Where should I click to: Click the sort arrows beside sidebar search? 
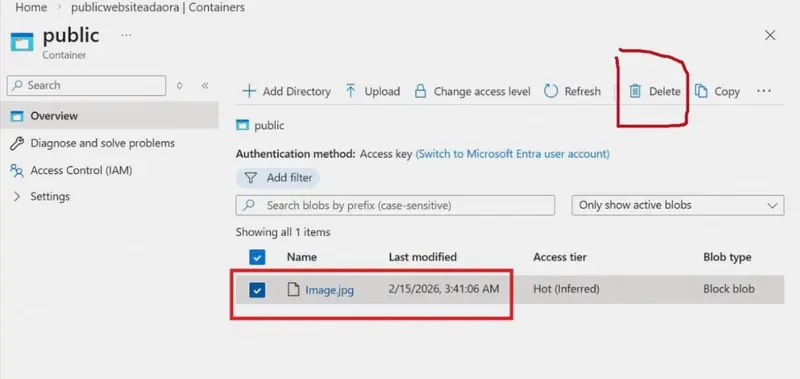point(179,86)
